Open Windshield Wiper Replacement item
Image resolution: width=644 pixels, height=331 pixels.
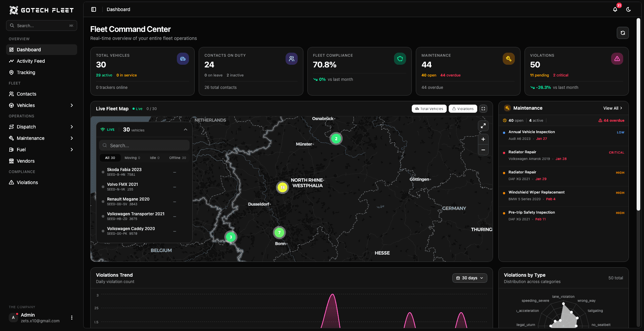tap(563, 196)
